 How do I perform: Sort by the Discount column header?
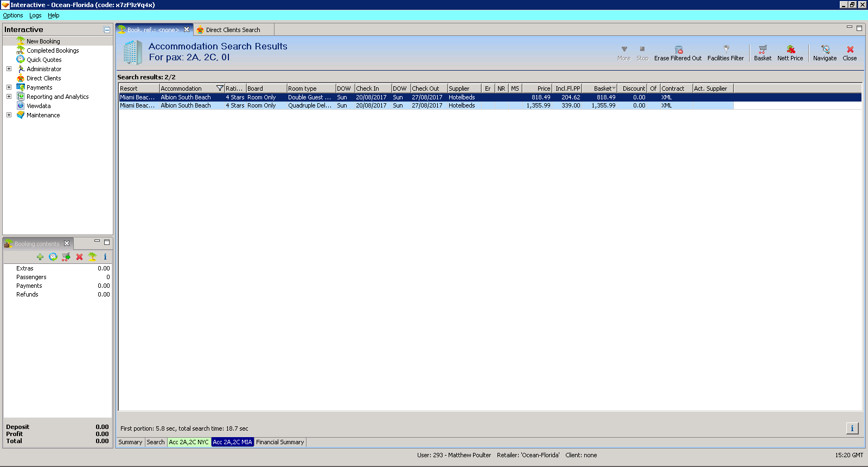tap(632, 89)
